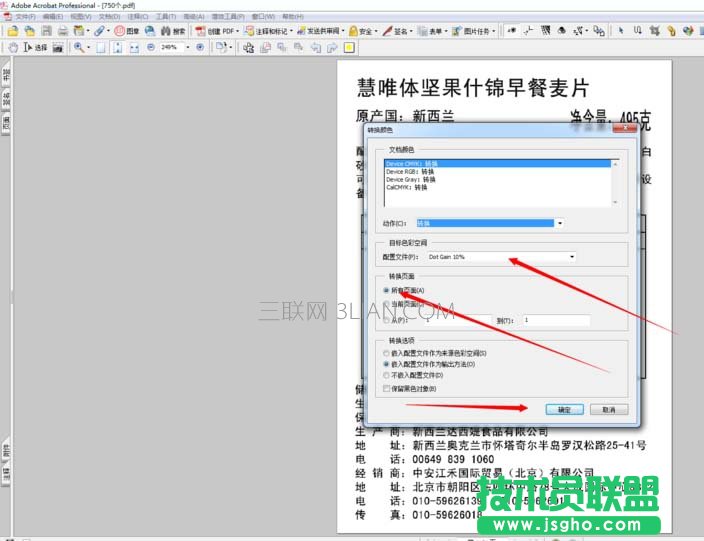This screenshot has width=704, height=541.
Task: Click the zoom out minus button
Action: (x=151, y=47)
